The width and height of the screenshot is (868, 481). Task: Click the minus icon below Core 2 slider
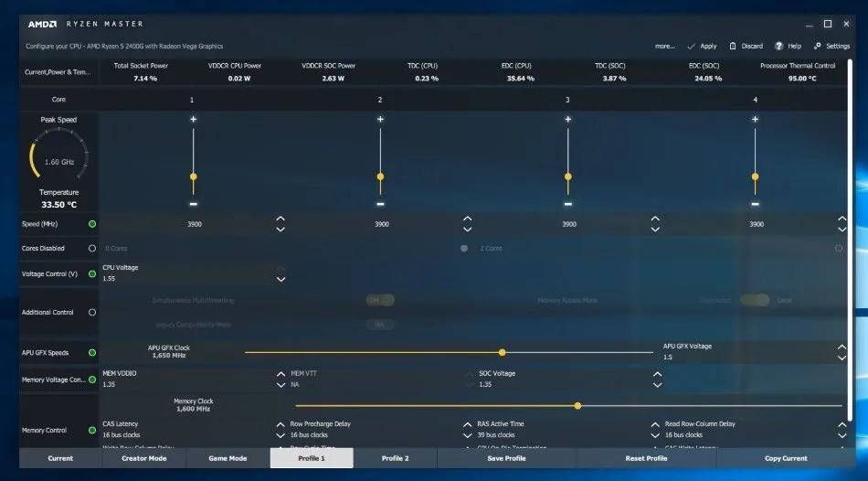(380, 204)
